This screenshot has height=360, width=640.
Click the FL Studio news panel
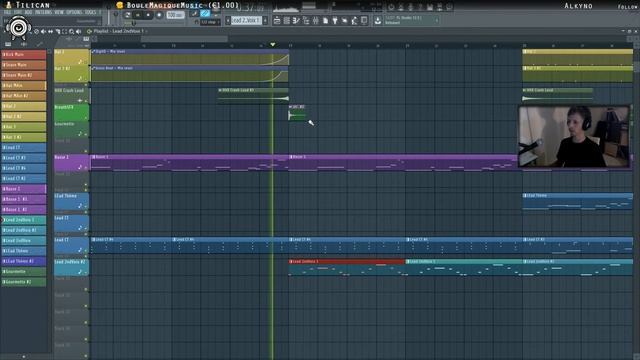tap(411, 20)
